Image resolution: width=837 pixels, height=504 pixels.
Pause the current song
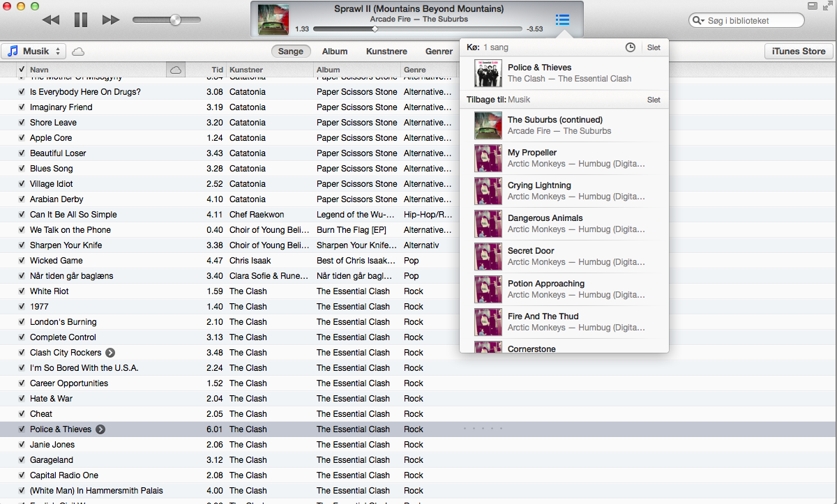click(x=81, y=20)
